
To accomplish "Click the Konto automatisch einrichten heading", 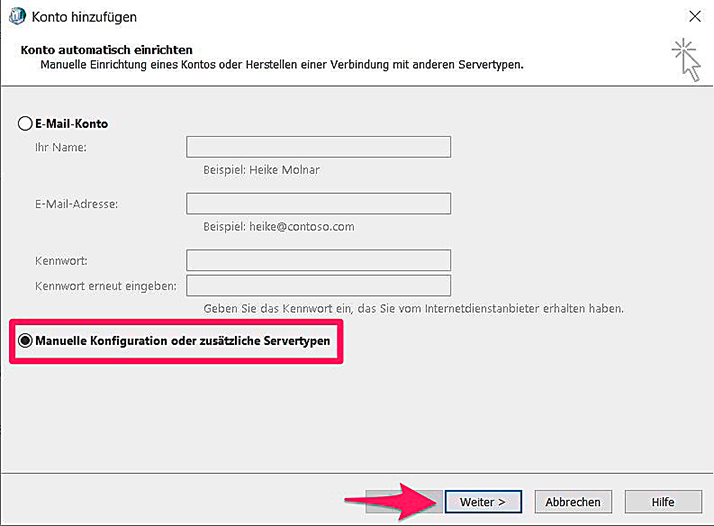I will [x=107, y=50].
